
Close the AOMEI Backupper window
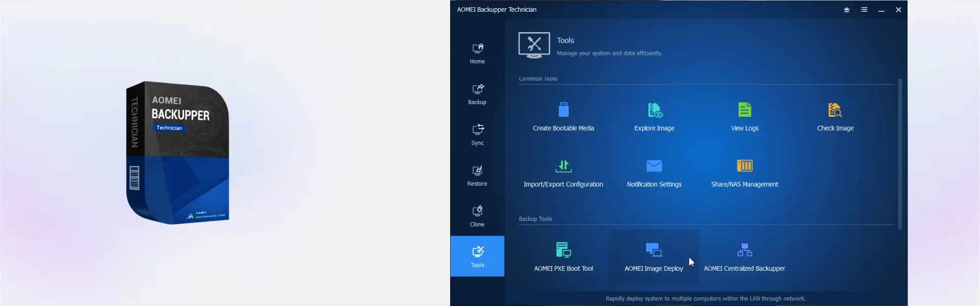(899, 10)
